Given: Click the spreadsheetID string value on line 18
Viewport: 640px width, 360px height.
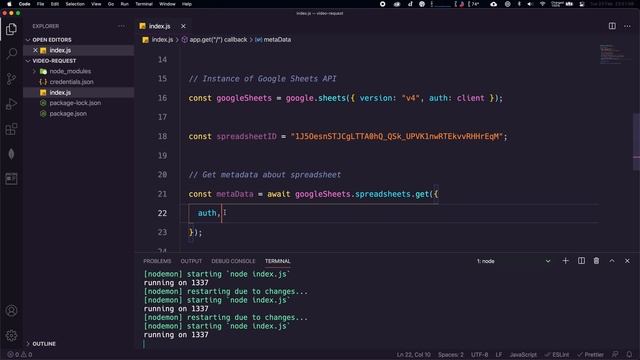Looking at the screenshot, I should tap(396, 136).
